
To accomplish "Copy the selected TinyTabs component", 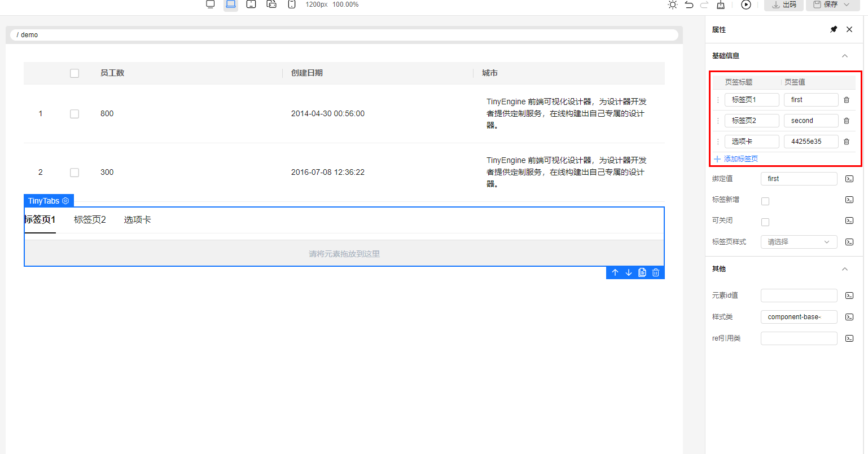I will [x=642, y=273].
